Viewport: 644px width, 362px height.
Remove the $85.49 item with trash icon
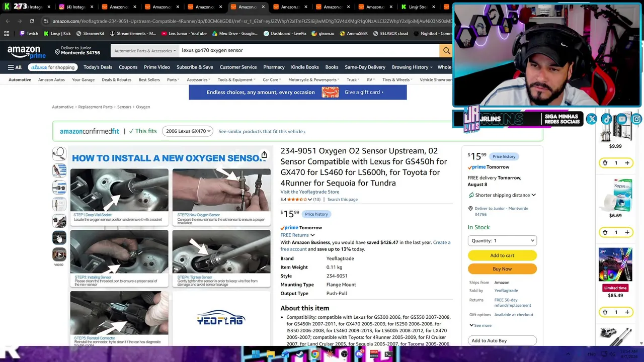[x=605, y=312]
